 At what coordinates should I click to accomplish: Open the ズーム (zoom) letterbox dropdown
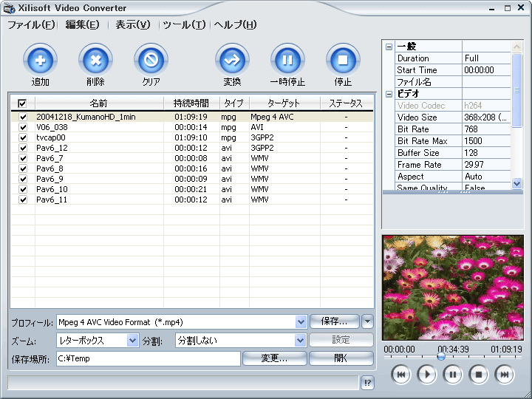pos(132,341)
